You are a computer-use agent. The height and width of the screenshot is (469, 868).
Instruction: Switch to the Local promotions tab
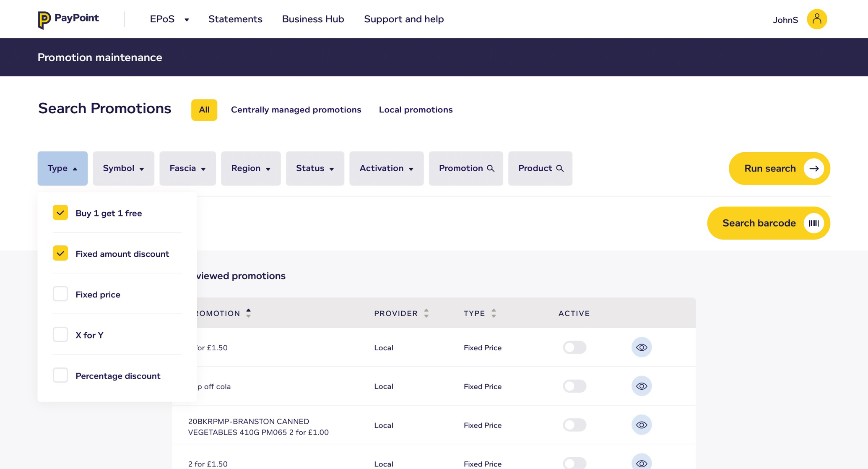[416, 110]
